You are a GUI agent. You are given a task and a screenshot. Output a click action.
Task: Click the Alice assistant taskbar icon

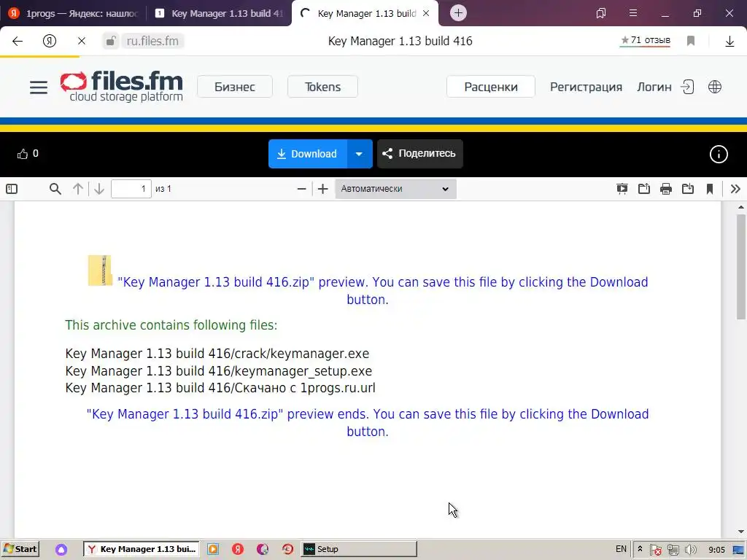point(61,550)
